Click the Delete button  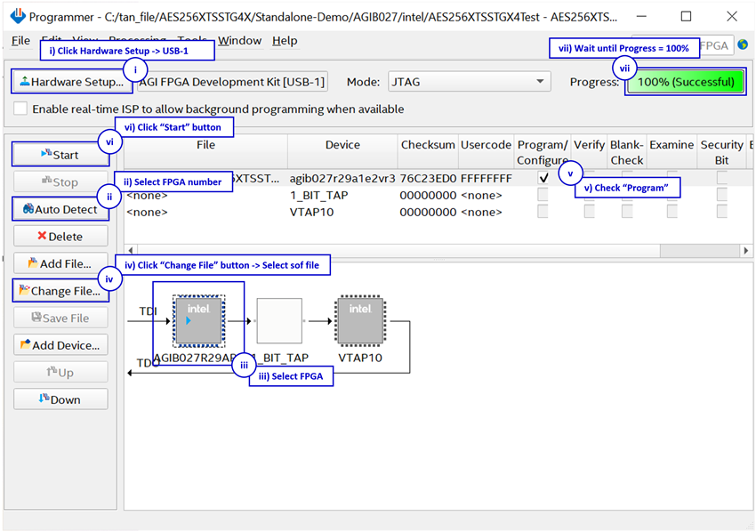(x=60, y=237)
